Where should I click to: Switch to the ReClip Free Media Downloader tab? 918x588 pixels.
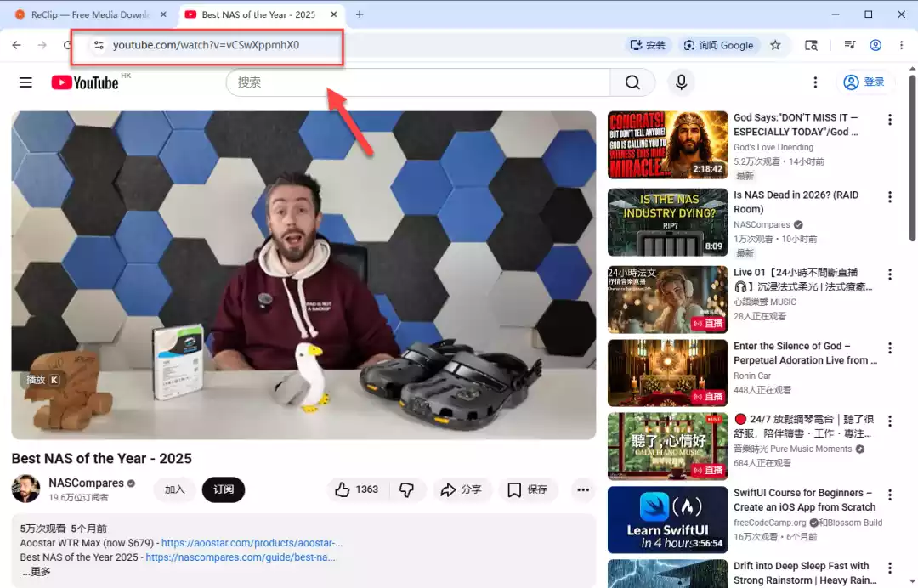89,14
